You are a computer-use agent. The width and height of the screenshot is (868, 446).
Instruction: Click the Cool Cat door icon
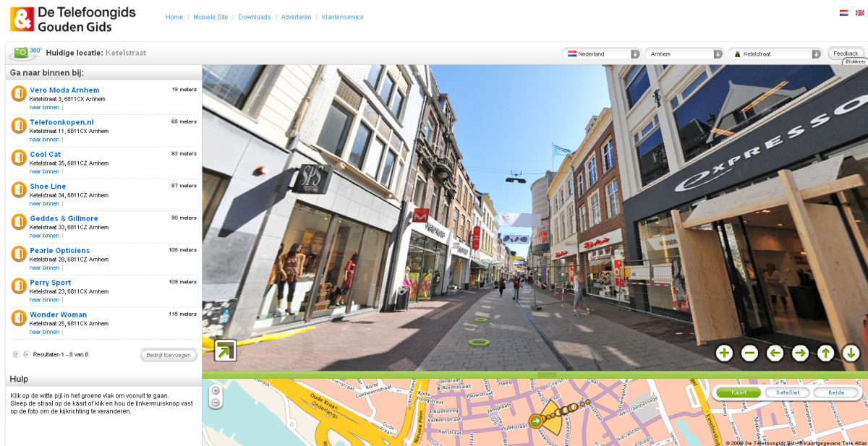19,158
